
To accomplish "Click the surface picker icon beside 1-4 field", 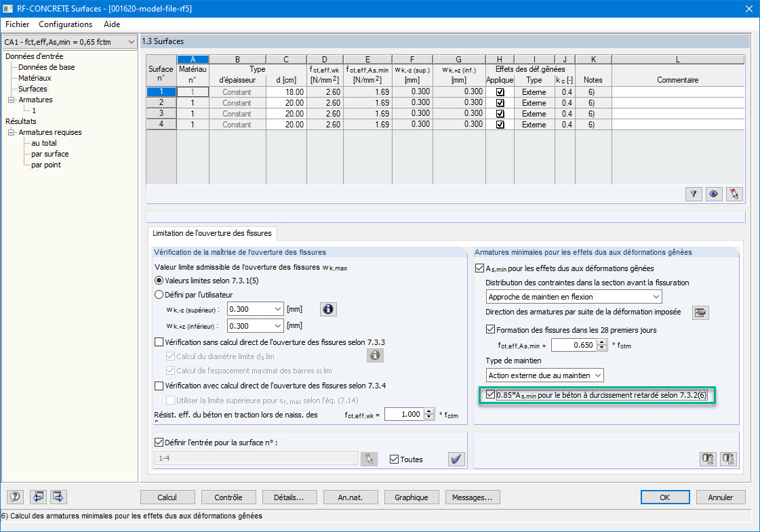I will 369,459.
